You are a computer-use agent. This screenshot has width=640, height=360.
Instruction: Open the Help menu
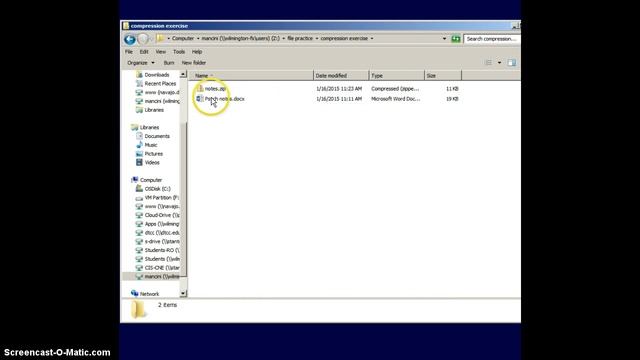click(x=197, y=52)
